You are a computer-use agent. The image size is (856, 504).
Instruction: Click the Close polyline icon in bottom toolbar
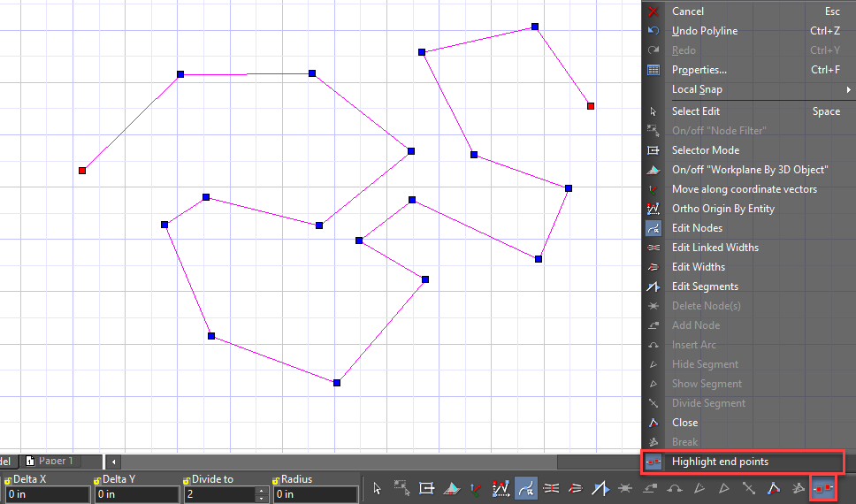tap(774, 487)
